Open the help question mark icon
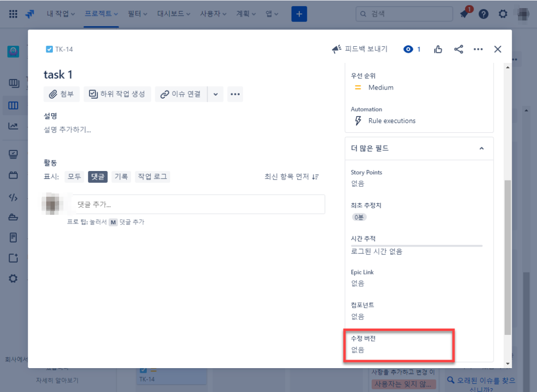The width and height of the screenshot is (537, 392). (484, 14)
